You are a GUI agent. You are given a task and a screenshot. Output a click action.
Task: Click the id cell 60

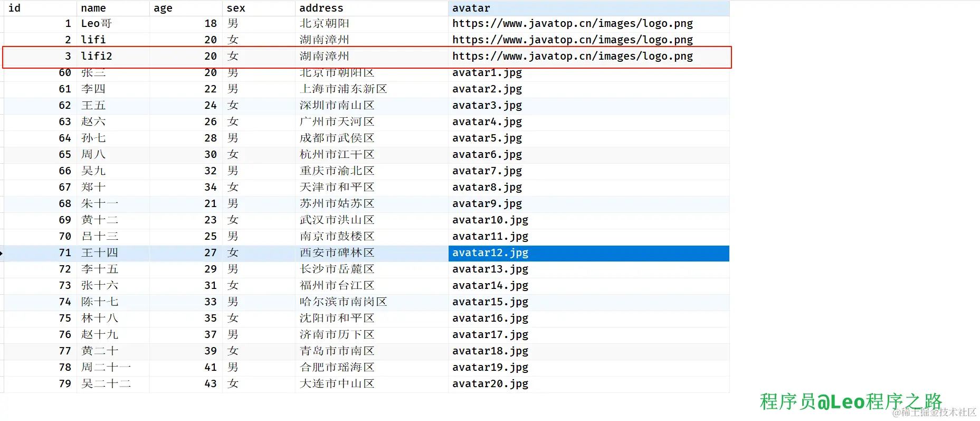(x=40, y=73)
